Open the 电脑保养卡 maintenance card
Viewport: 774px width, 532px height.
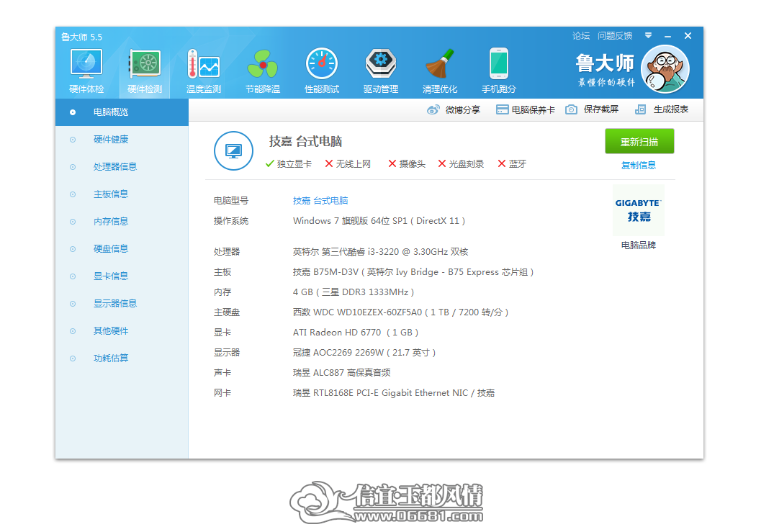(525, 109)
